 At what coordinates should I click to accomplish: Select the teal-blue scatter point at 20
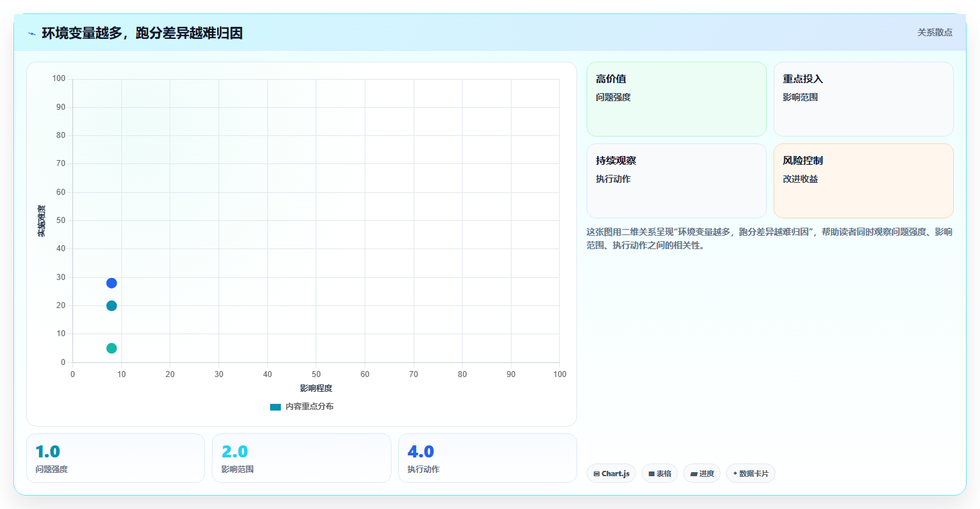111,306
